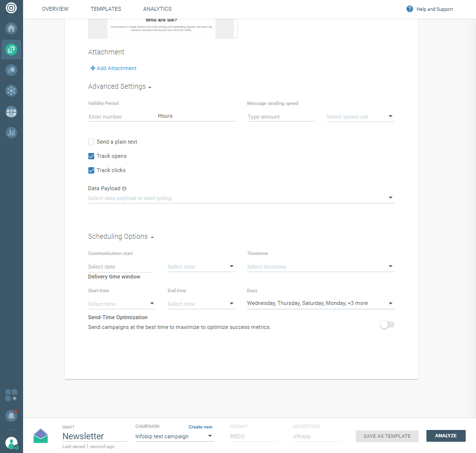Click the Analyze button
476x453 pixels.
point(446,436)
